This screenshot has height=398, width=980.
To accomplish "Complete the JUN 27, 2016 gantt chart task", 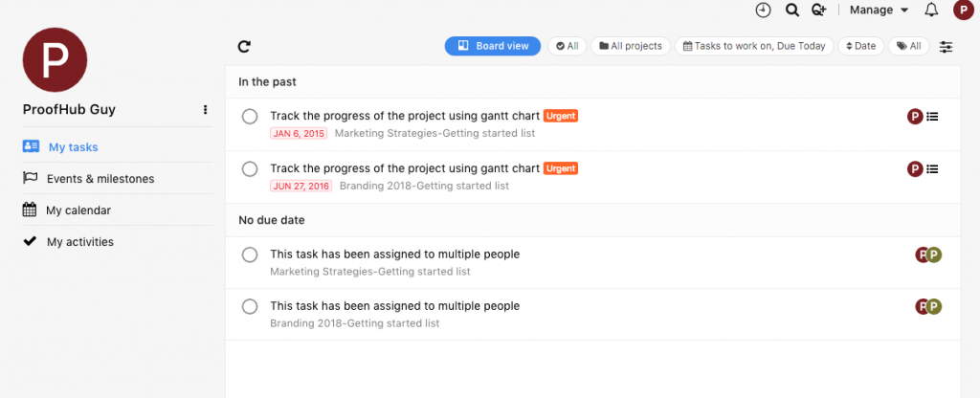I will (x=250, y=168).
